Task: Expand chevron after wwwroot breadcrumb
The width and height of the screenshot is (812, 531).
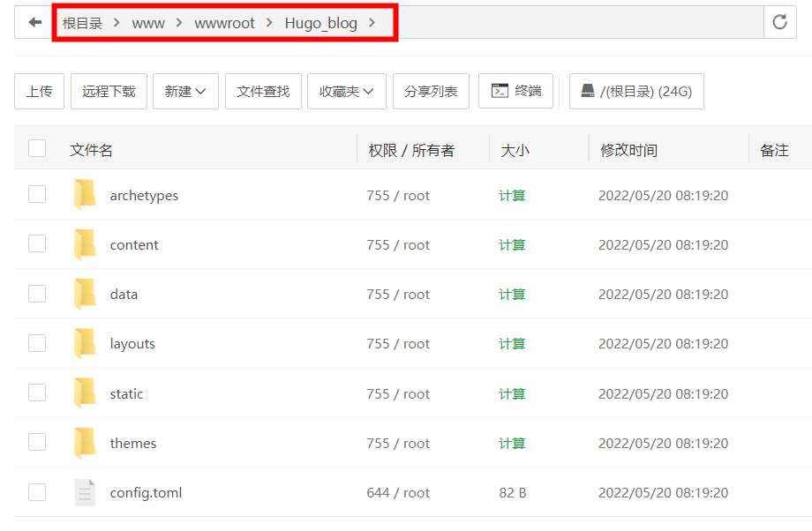Action: [269, 22]
